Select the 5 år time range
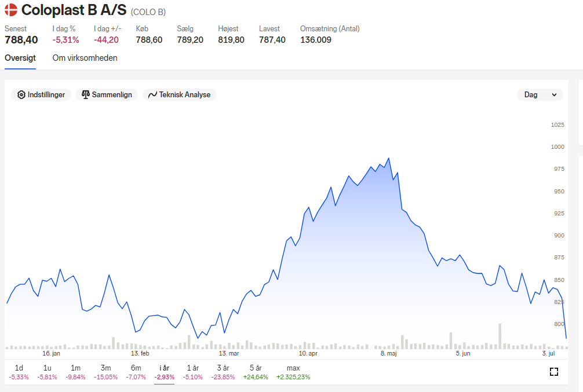This screenshot has width=583, height=392. coord(256,372)
